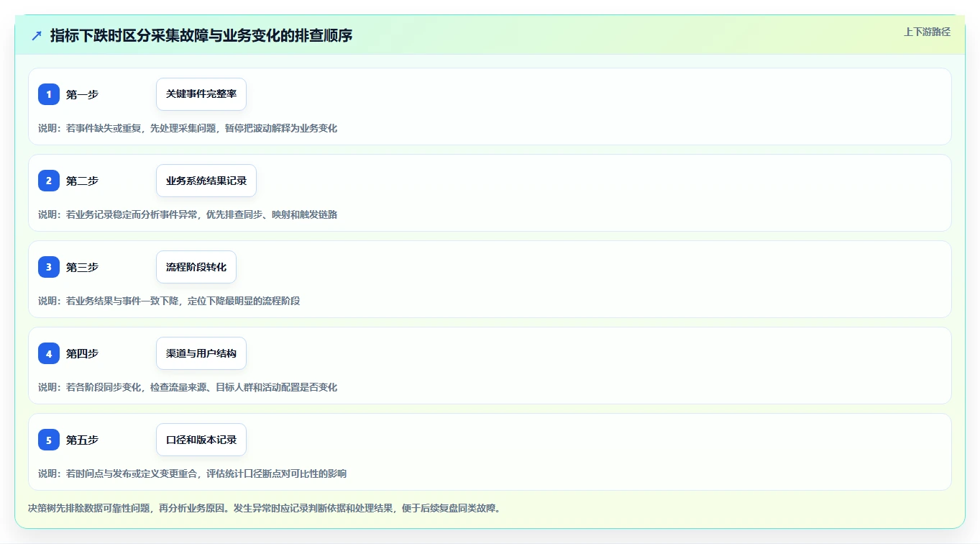The image size is (980, 544).
Task: Click the 第一步 label
Action: click(82, 94)
